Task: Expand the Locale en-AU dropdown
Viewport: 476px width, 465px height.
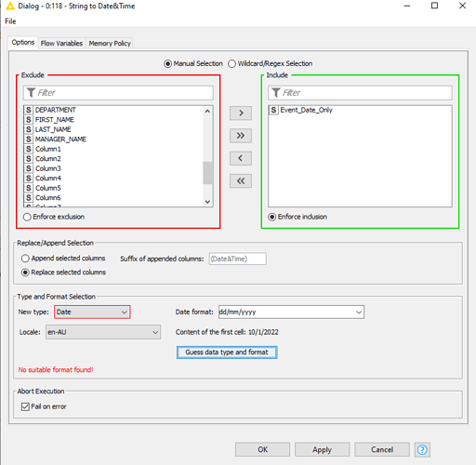Action: click(103, 332)
